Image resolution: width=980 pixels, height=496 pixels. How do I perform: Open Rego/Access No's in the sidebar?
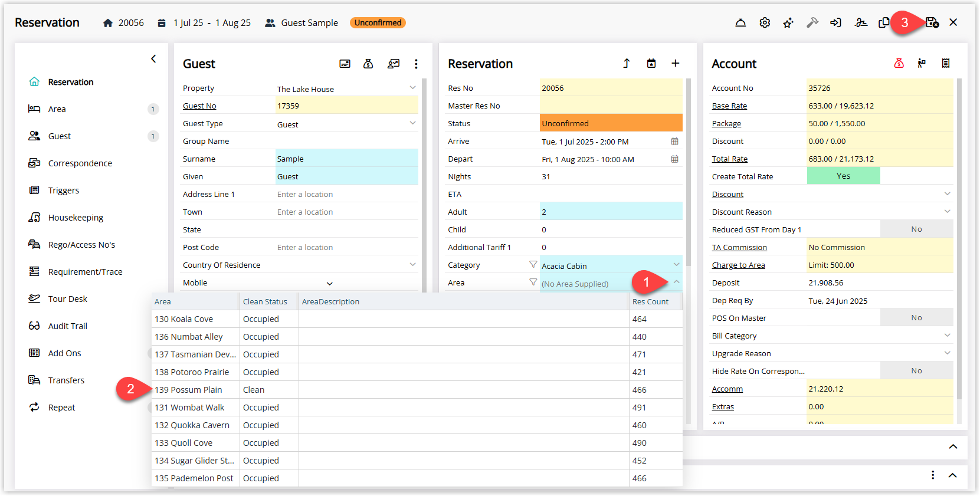(81, 245)
